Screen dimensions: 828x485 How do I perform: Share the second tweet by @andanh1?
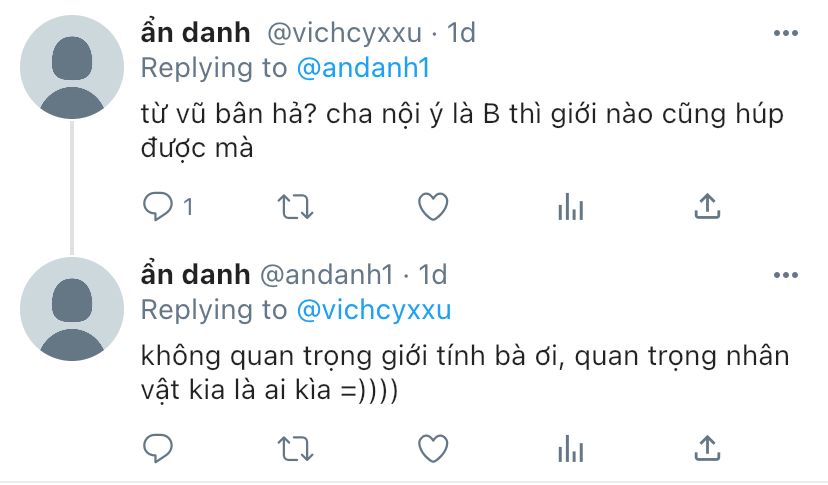click(707, 449)
